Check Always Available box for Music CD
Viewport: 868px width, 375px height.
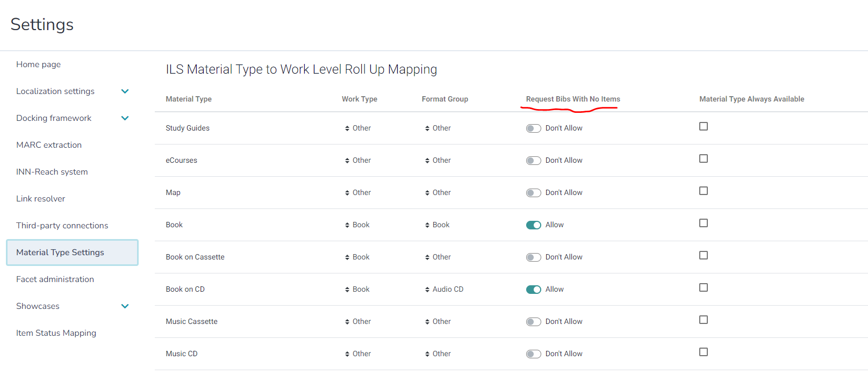tap(704, 352)
